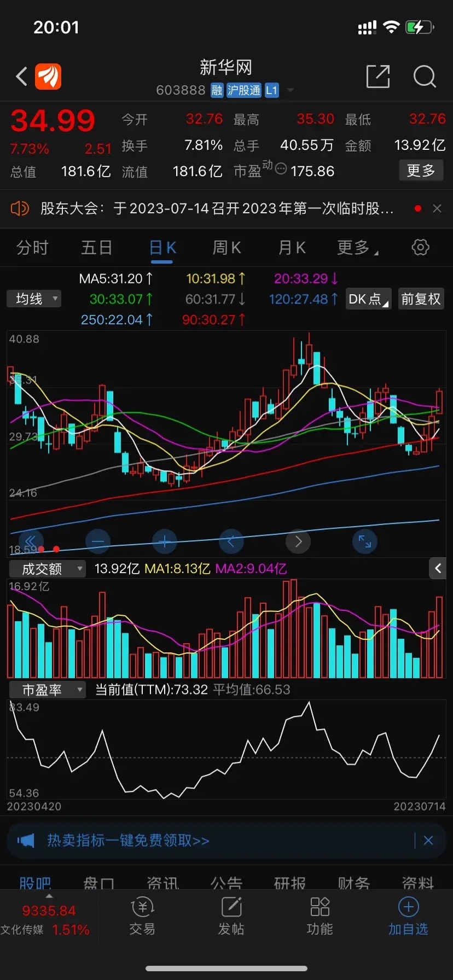The width and height of the screenshot is (453, 980).
Task: Tap the speaker announcement icon
Action: (x=20, y=208)
